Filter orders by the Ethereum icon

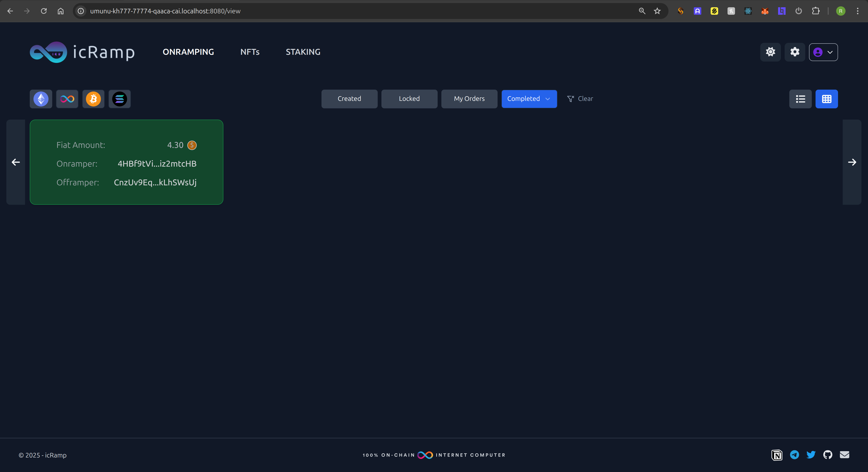[41, 99]
